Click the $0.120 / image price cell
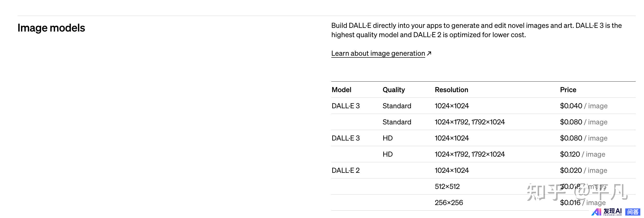Image resolution: width=644 pixels, height=218 pixels. pos(582,154)
